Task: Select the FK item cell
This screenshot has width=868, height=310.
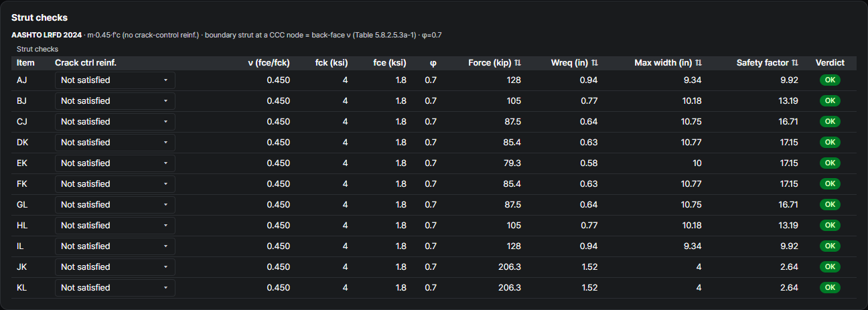Action: pos(22,184)
